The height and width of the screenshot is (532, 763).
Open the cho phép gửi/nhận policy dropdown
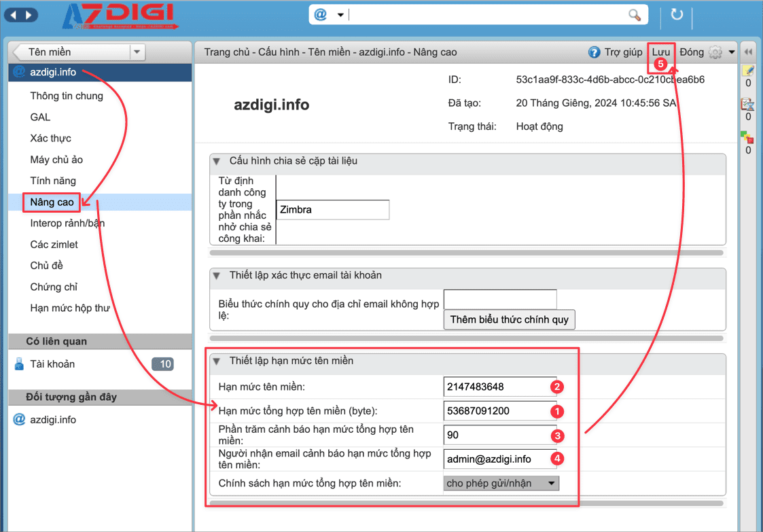click(501, 483)
